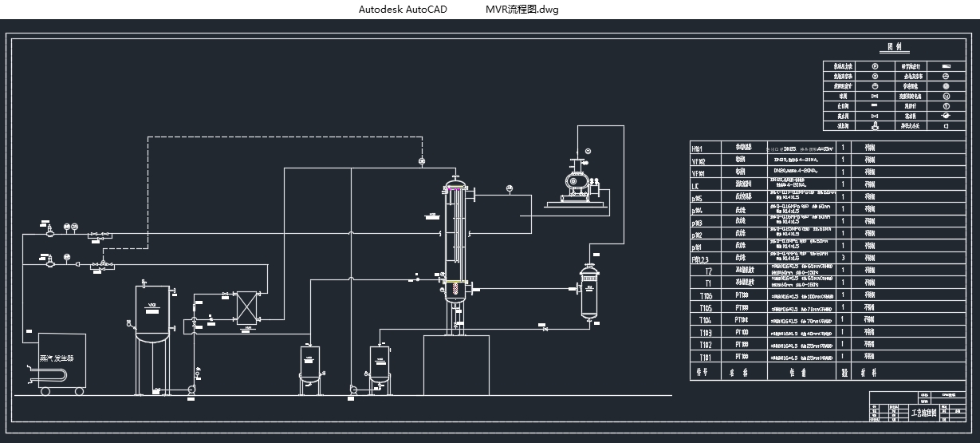This screenshot has width=980, height=443.
Task: Select the LIC row in the equipment table
Action: [698, 184]
